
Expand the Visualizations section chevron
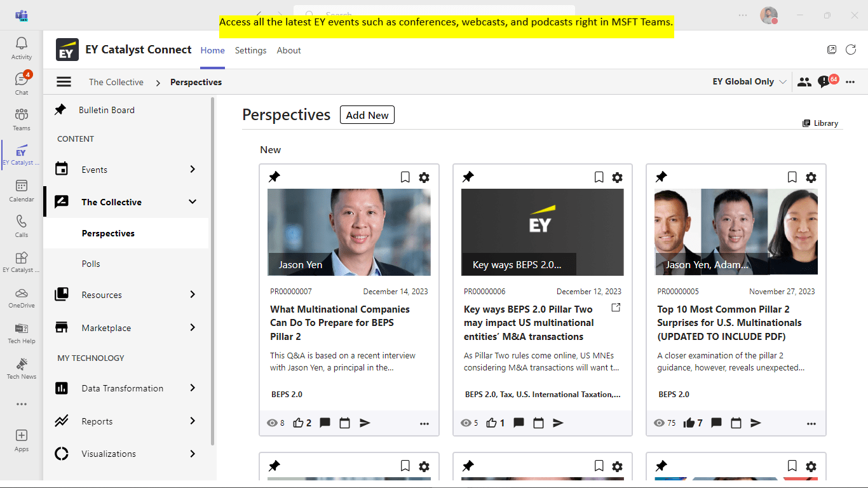tap(193, 453)
